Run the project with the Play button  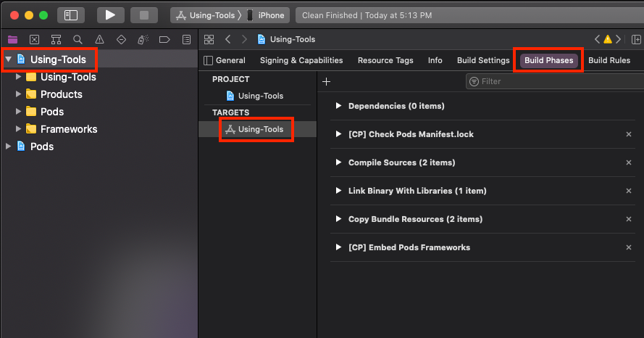(111, 15)
